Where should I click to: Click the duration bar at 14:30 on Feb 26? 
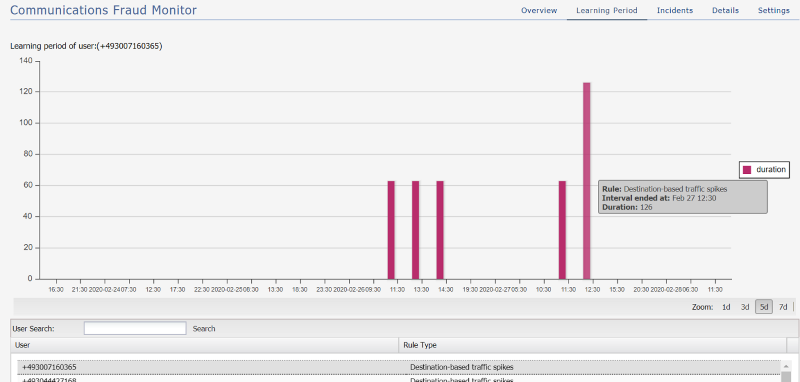tap(440, 230)
